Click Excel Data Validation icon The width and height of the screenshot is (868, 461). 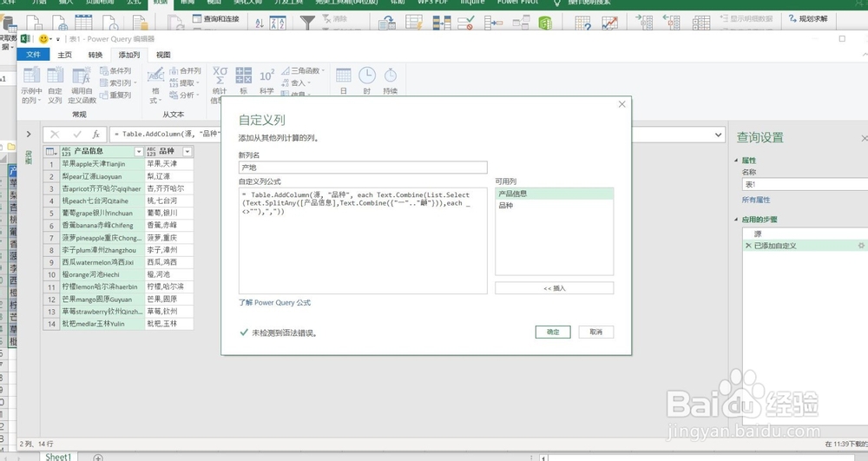click(x=465, y=23)
